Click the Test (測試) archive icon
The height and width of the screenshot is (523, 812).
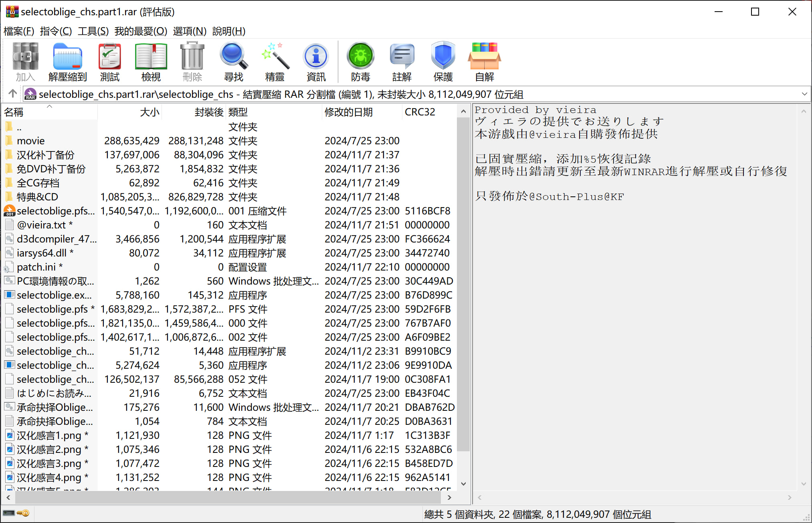point(109,62)
